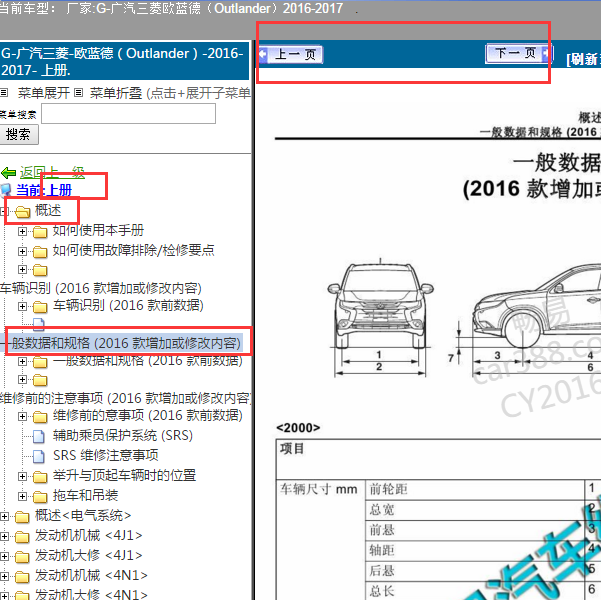
Task: Click folder icon of 拖车和吊装
Action: click(40, 497)
